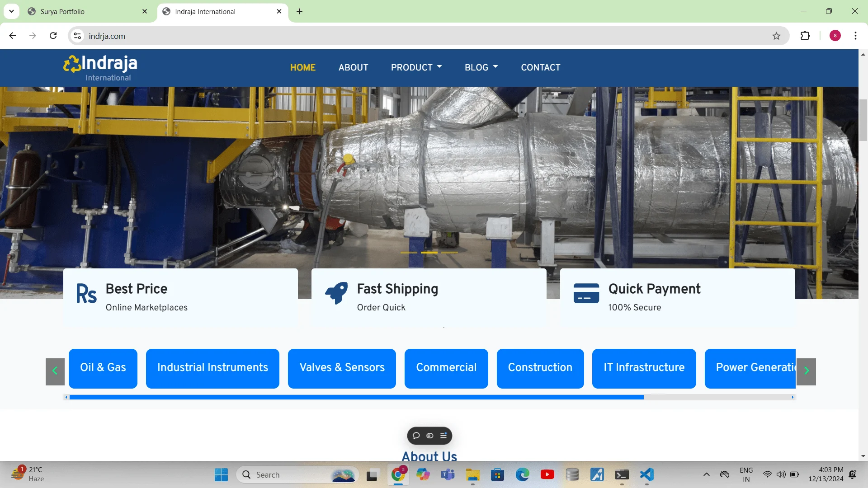Click the IT Infrastructure category button

click(x=644, y=368)
